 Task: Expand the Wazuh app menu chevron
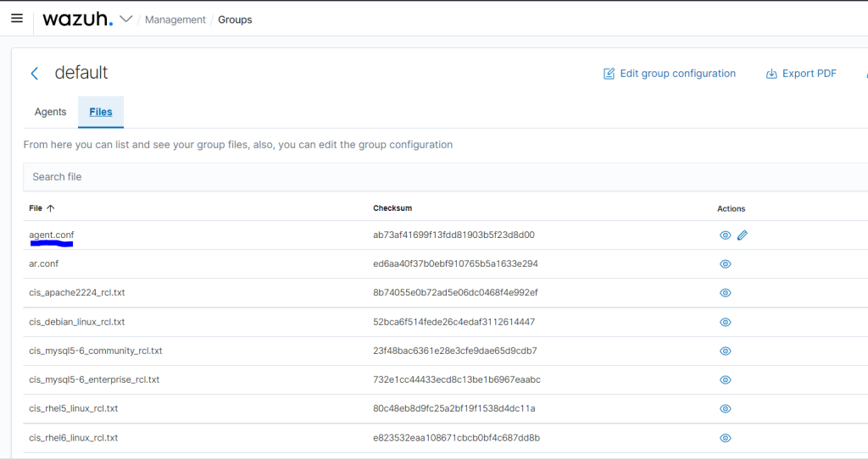(126, 19)
